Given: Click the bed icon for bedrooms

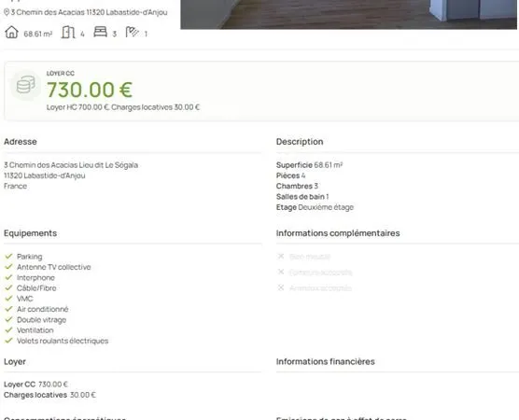Looking at the screenshot, I should [100, 32].
